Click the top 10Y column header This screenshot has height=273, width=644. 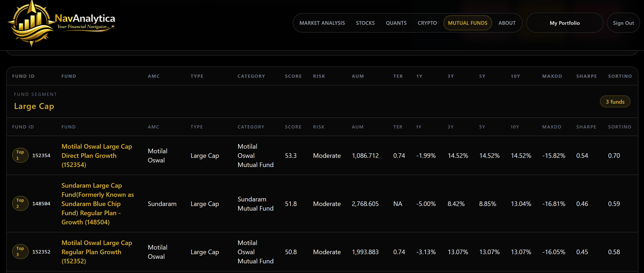(515, 76)
